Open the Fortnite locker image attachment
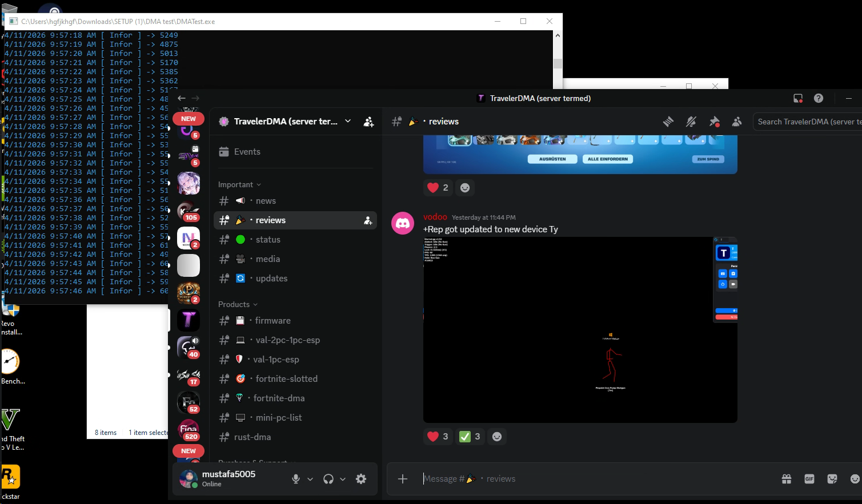The width and height of the screenshot is (862, 504). pos(580,154)
